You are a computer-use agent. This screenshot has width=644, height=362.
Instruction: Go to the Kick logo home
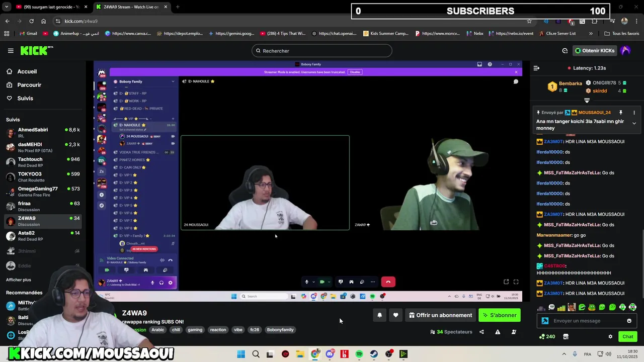(36, 50)
